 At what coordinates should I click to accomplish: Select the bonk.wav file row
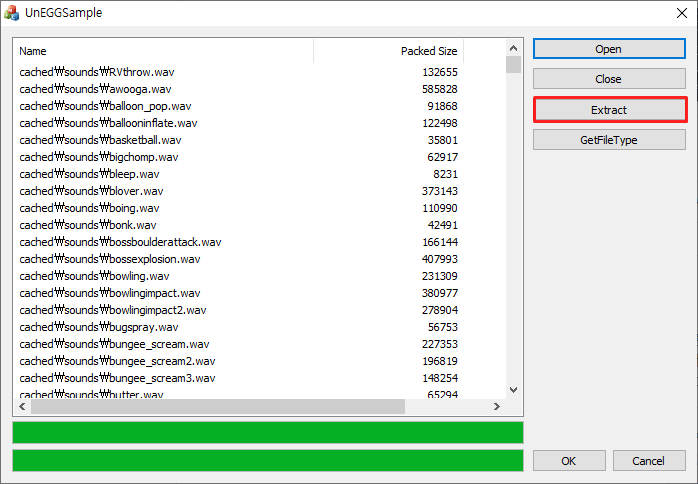coord(238,225)
